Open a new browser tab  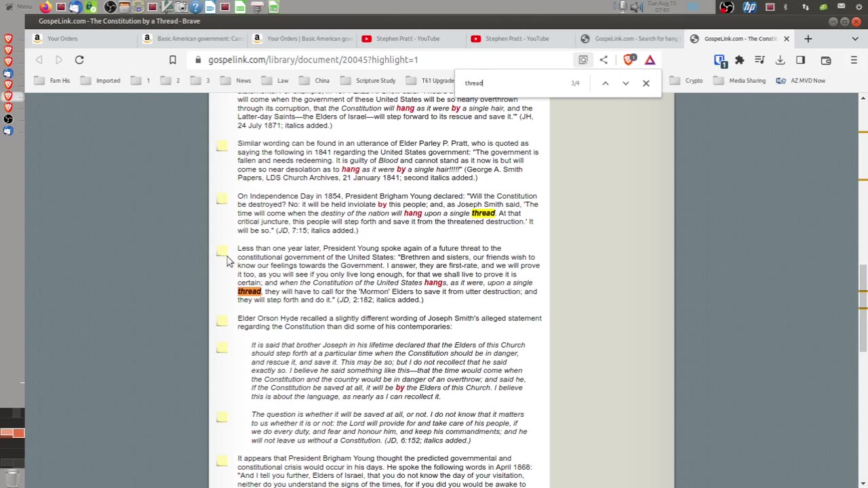coord(808,39)
